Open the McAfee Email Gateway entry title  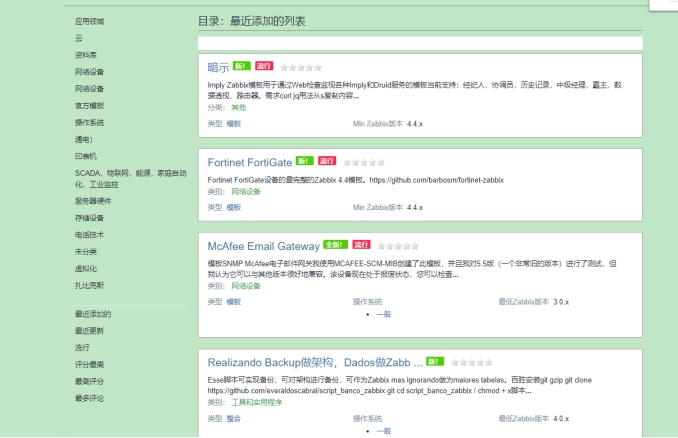pos(263,246)
